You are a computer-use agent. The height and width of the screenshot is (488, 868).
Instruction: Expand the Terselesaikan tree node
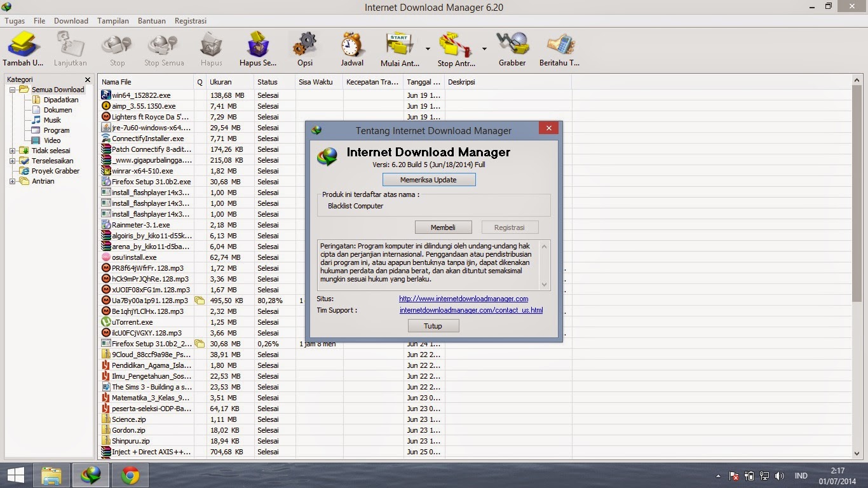(x=12, y=161)
